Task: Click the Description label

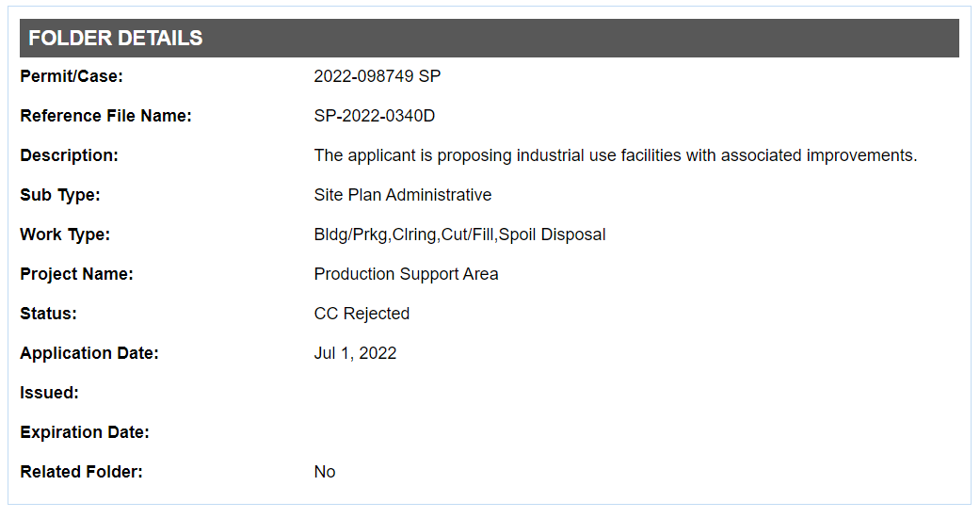Action: [69, 155]
